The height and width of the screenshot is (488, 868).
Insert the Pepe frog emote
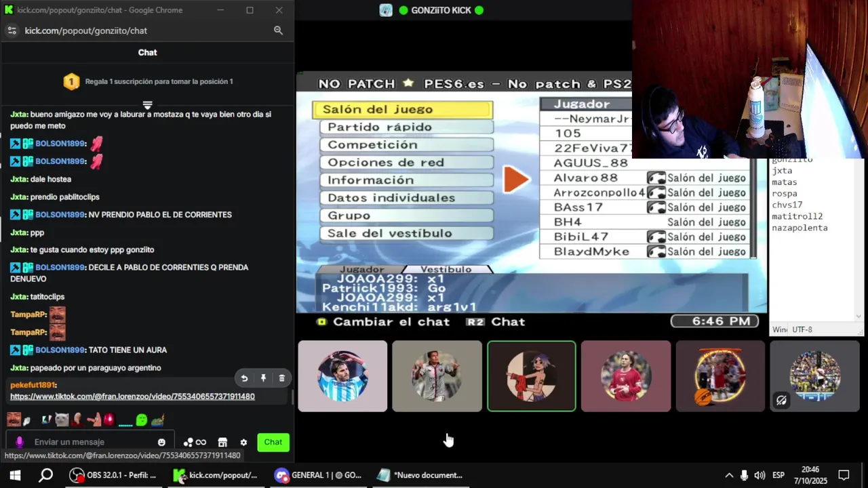[157, 420]
